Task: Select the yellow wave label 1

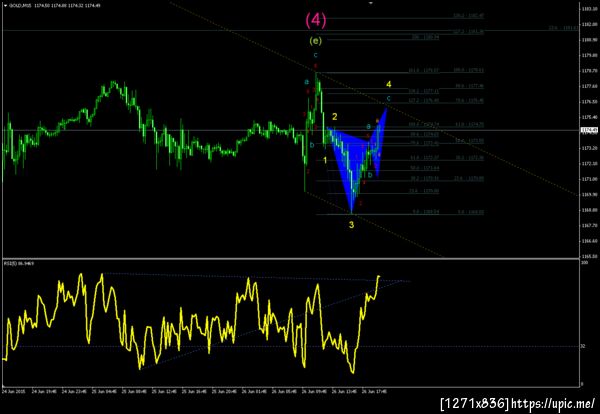Action: point(325,160)
